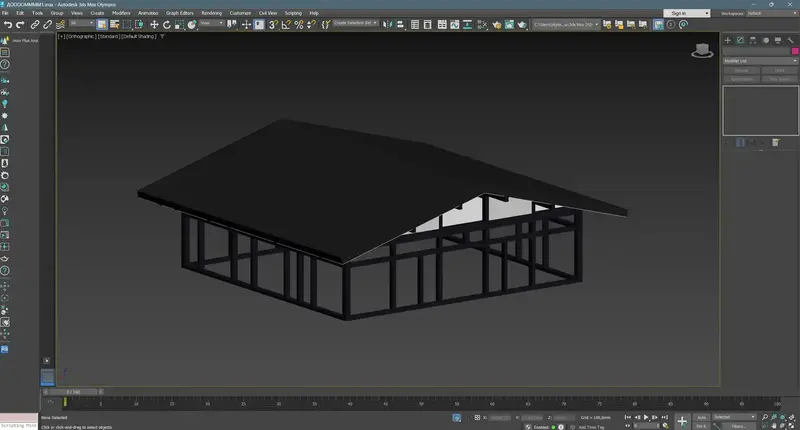Viewport: 800px width, 430px height.
Task: Open the key filter Selected dropdown
Action: (734, 417)
